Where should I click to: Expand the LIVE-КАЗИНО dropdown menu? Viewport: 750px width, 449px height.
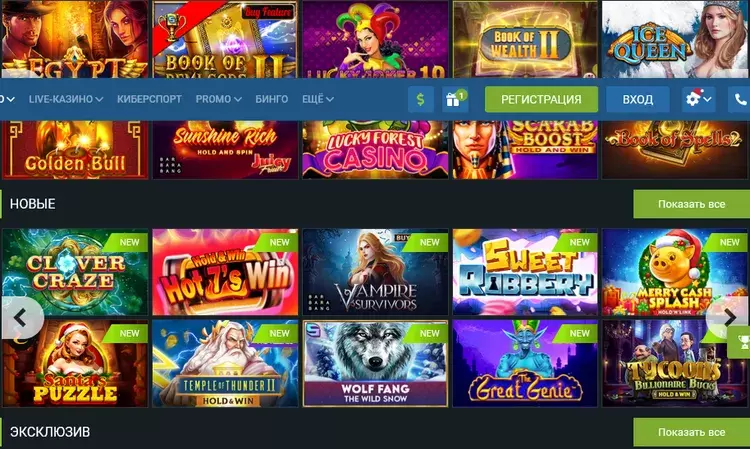pos(66,99)
